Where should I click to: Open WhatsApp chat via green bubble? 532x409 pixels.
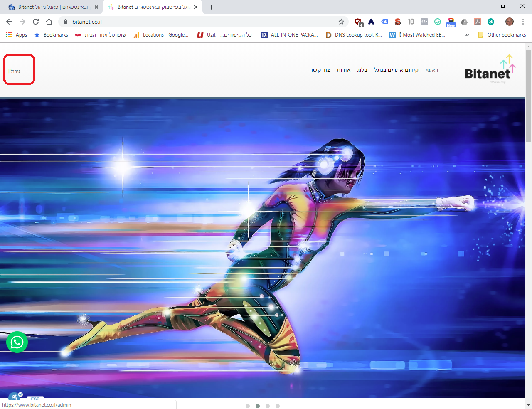point(17,342)
